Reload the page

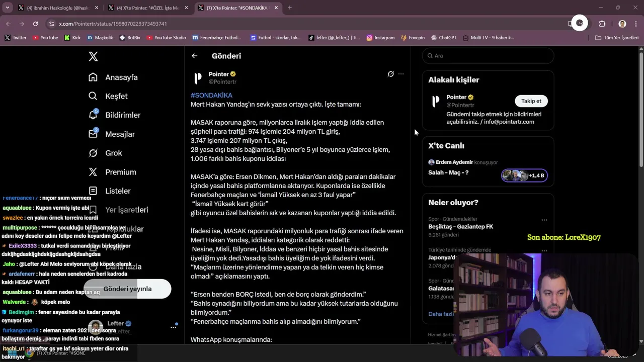[35, 24]
